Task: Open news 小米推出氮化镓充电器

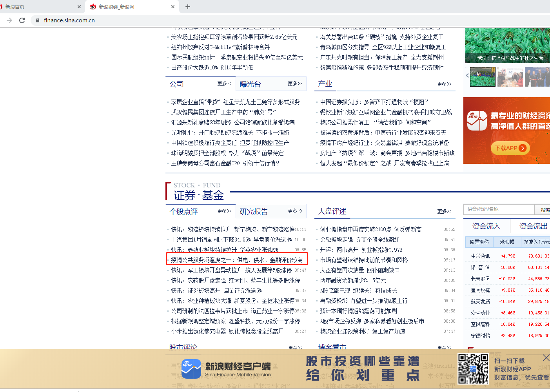Action: tap(227, 331)
